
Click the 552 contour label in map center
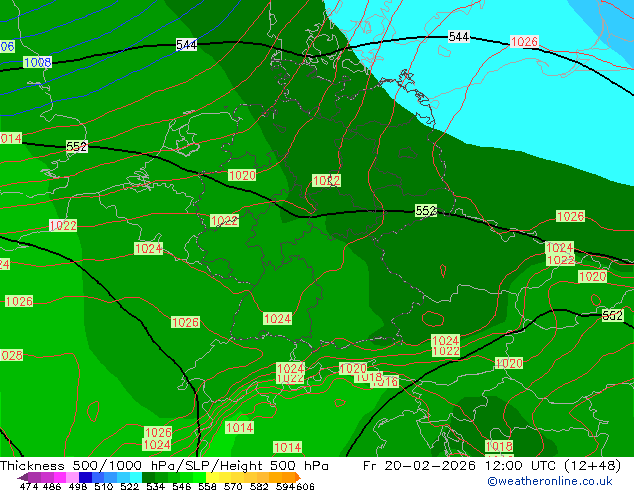tap(426, 211)
